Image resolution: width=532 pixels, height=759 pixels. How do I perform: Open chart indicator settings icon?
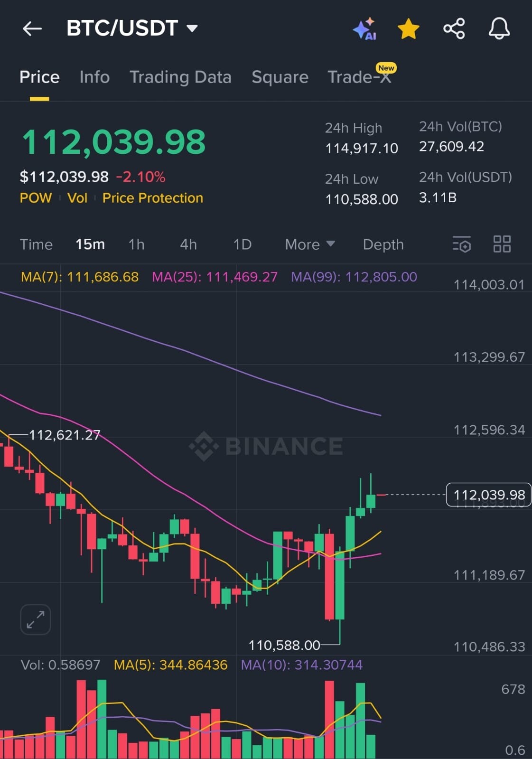[x=462, y=244]
